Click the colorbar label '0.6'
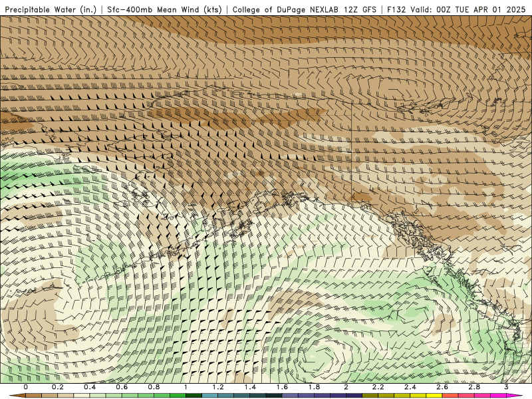Viewport: 532px width, 399px height. coord(122,387)
